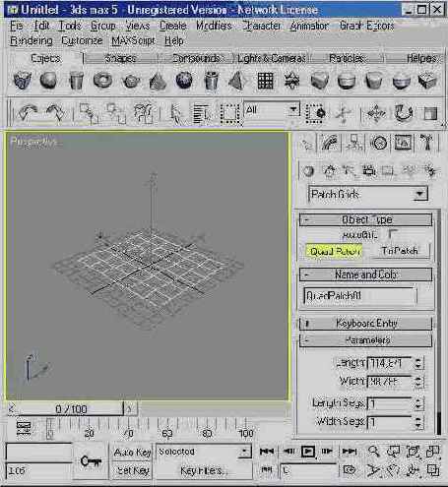Click the Play Animation button
448x487 pixels.
tap(308, 452)
